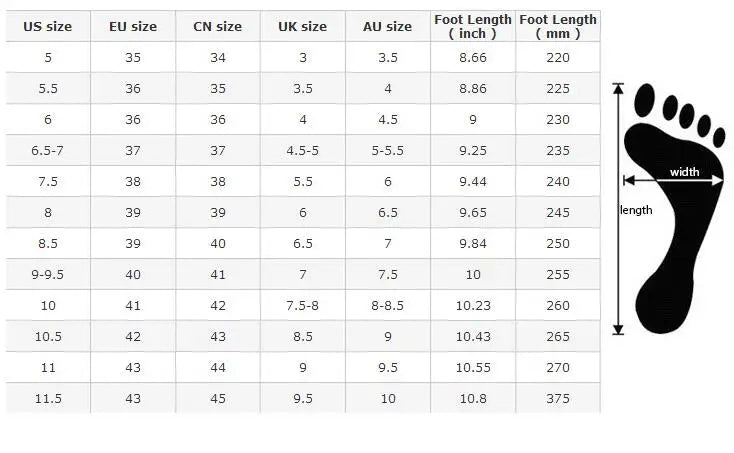Click the horizontal width arrow on the foot
Viewport: 734px width, 453px height.
[674, 181]
